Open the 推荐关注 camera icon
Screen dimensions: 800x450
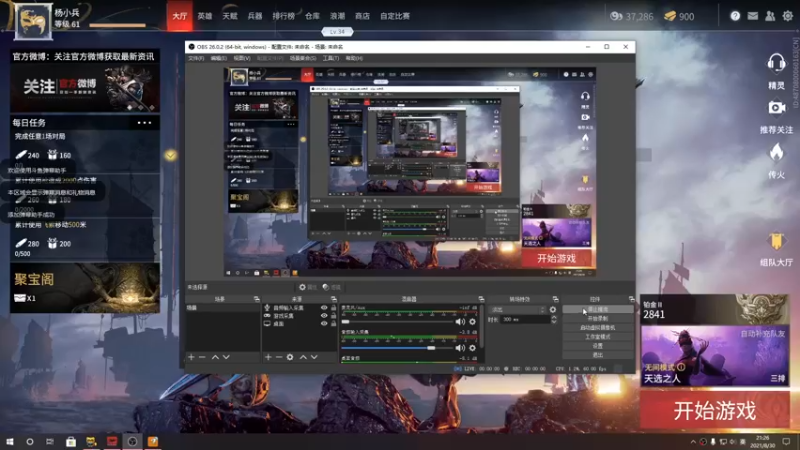[x=777, y=108]
